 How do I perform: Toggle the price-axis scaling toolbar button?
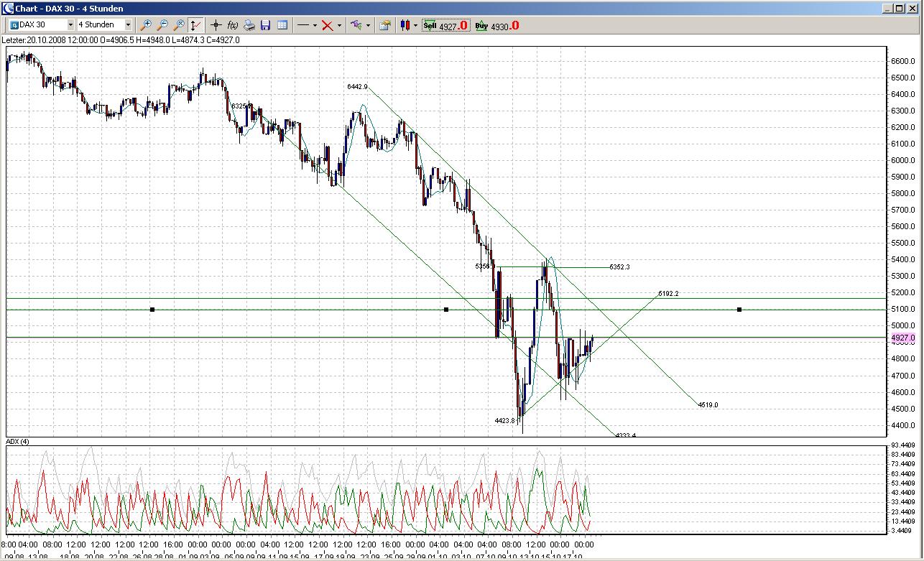[x=195, y=25]
